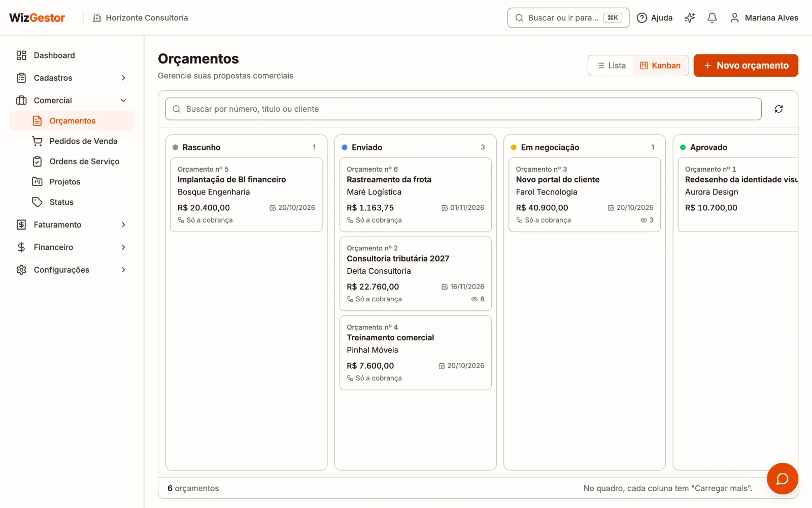Expand the Faturamento menu chevron

(123, 225)
